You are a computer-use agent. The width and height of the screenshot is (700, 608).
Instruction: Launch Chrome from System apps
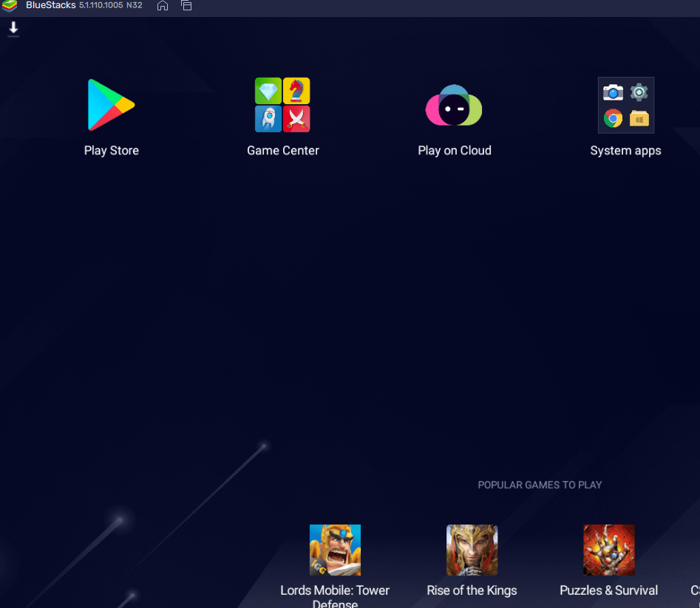click(613, 118)
